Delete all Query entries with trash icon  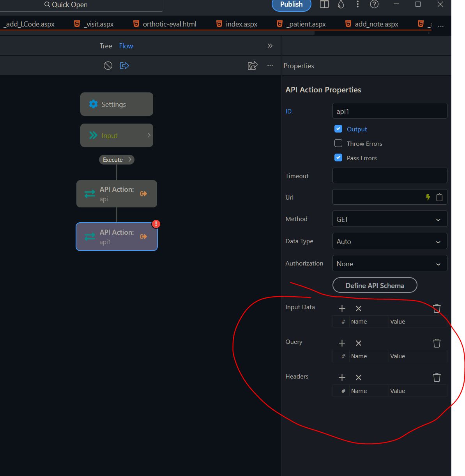click(x=437, y=343)
